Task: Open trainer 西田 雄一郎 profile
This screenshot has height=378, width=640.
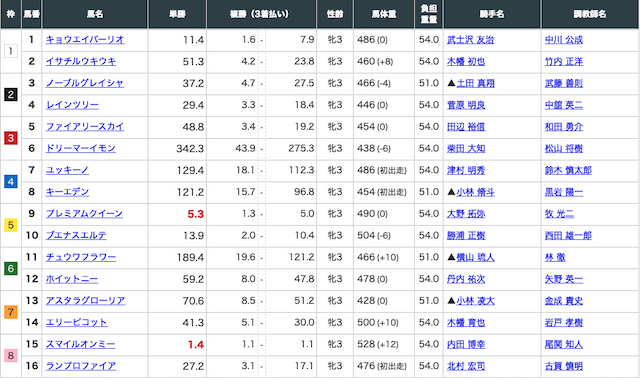Action: coord(569,236)
